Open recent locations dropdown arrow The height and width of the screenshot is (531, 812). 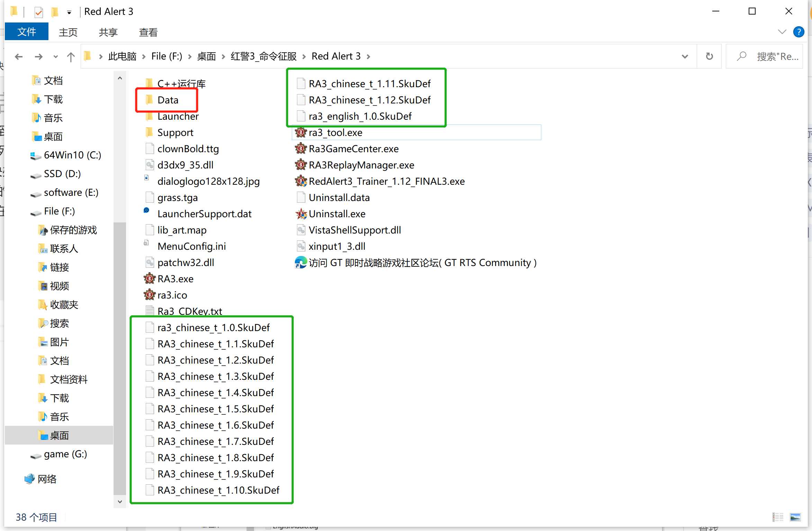[x=55, y=56]
